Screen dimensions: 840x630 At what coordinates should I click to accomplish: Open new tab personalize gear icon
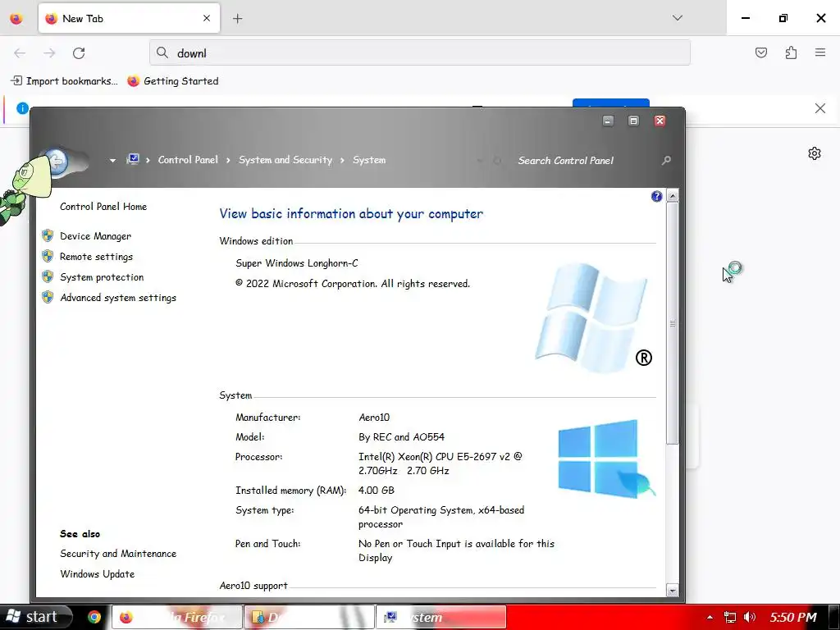point(815,153)
